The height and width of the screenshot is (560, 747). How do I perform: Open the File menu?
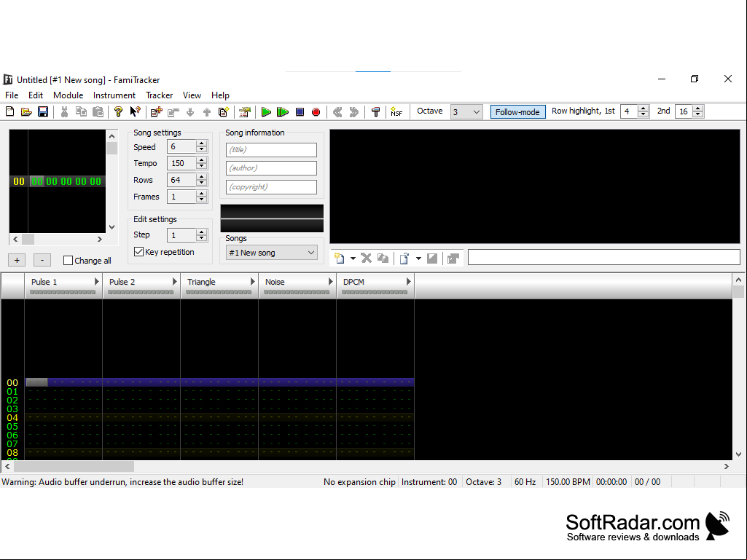pos(12,95)
